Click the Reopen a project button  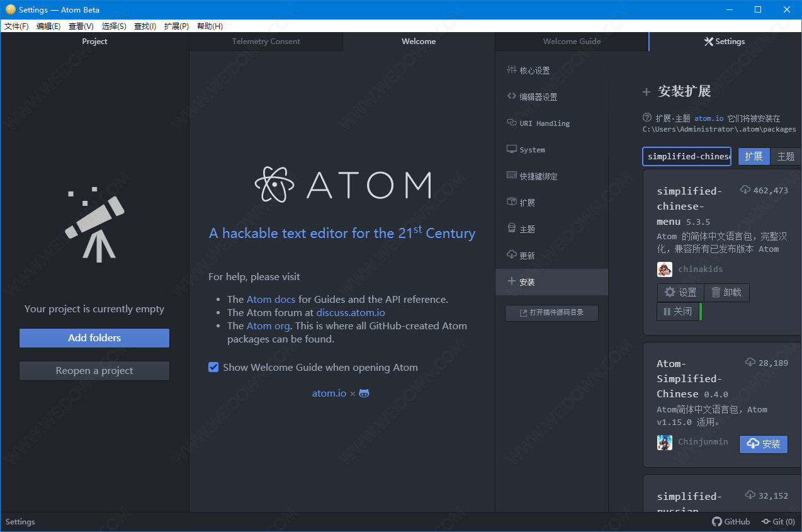point(94,371)
